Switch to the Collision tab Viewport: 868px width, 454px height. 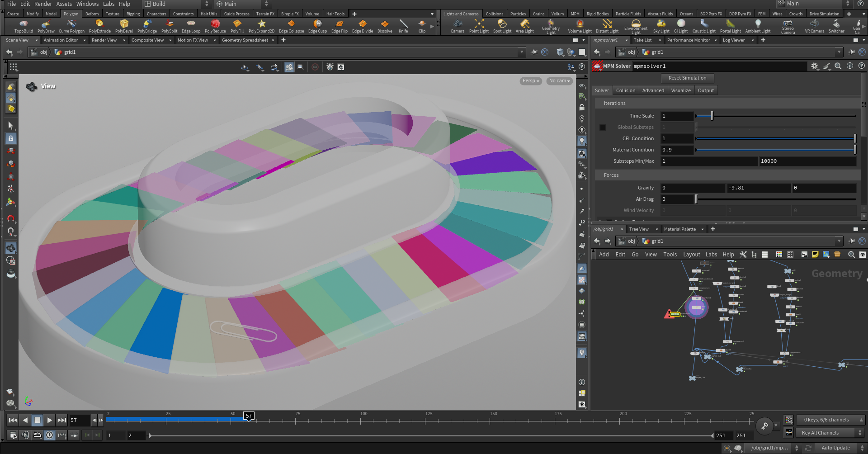pyautogui.click(x=625, y=90)
